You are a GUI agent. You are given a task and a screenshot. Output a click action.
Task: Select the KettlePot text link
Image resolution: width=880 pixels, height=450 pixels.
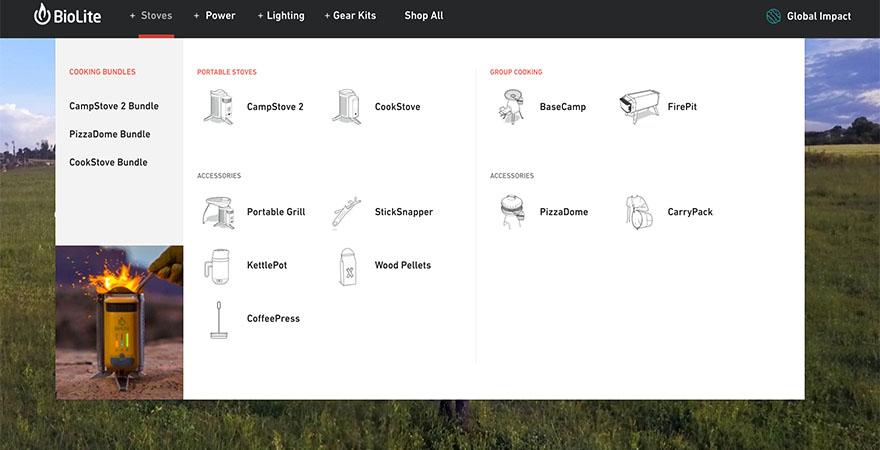click(x=267, y=265)
